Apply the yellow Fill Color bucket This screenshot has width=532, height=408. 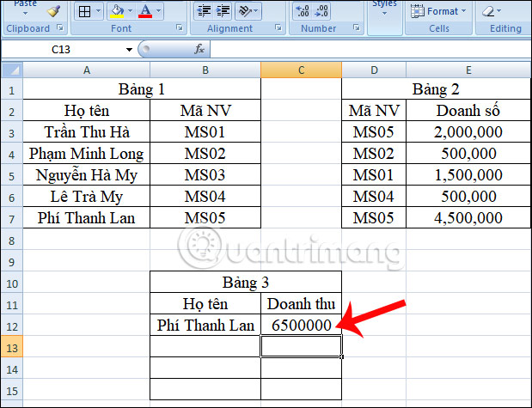click(117, 11)
